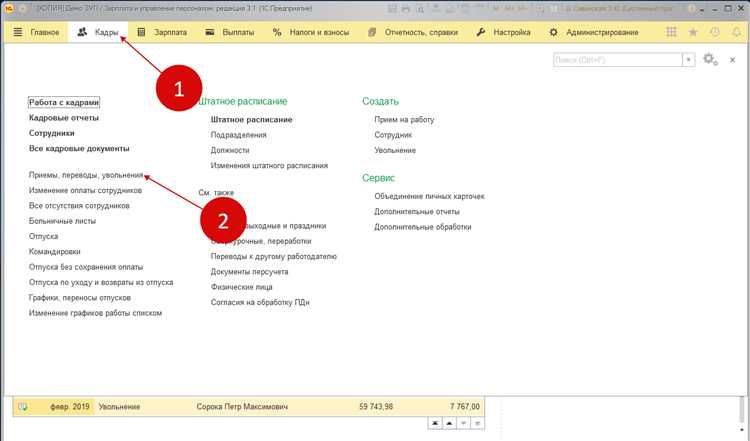Jump to first record arrow button
Screen dimensions: 750x441
pos(435,423)
